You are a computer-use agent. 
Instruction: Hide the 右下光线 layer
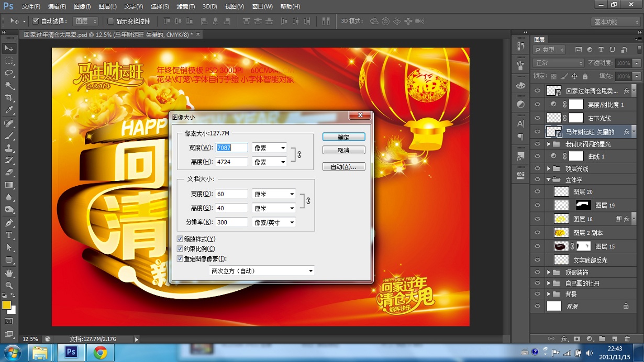click(537, 118)
